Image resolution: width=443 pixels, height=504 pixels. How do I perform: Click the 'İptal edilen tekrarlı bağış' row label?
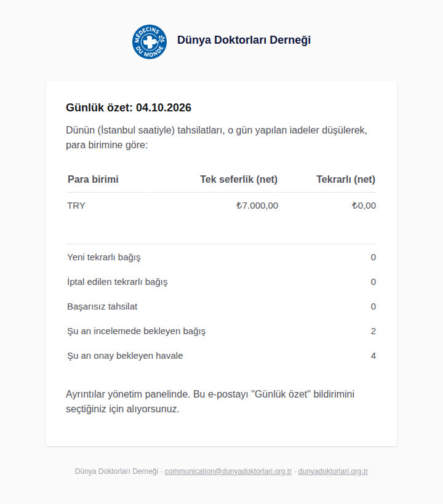tap(118, 282)
